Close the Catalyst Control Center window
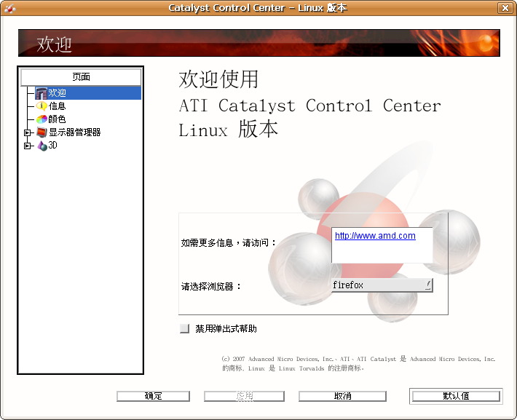 click(x=505, y=8)
